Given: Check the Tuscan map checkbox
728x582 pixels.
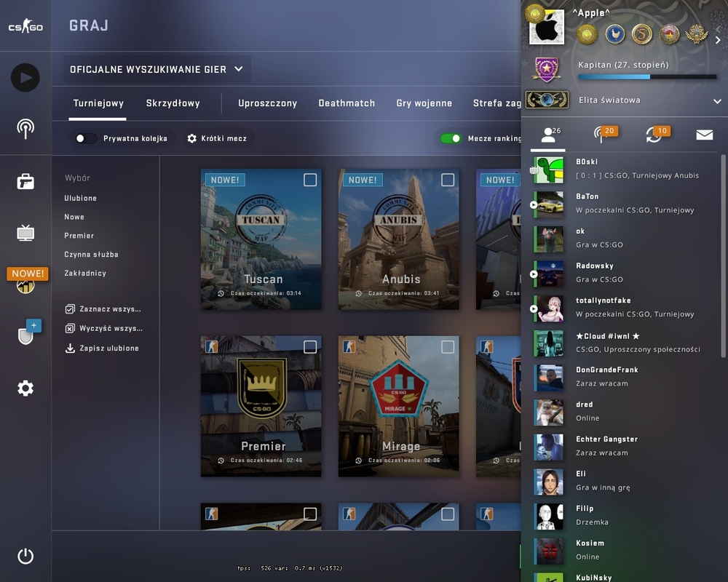Looking at the screenshot, I should 309,180.
